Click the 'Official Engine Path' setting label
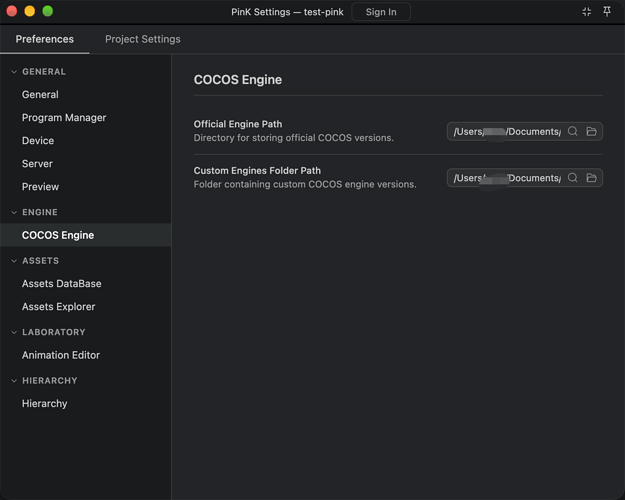625x500 pixels. point(238,124)
